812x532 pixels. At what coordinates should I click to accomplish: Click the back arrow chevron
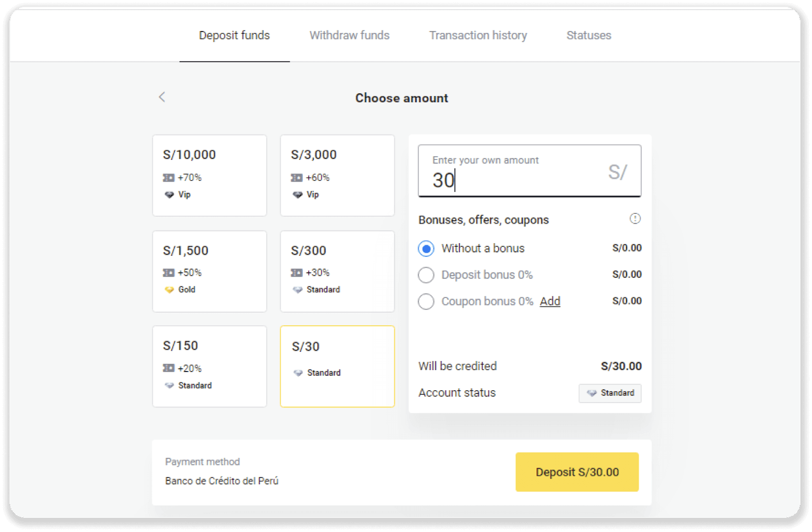pyautogui.click(x=162, y=97)
